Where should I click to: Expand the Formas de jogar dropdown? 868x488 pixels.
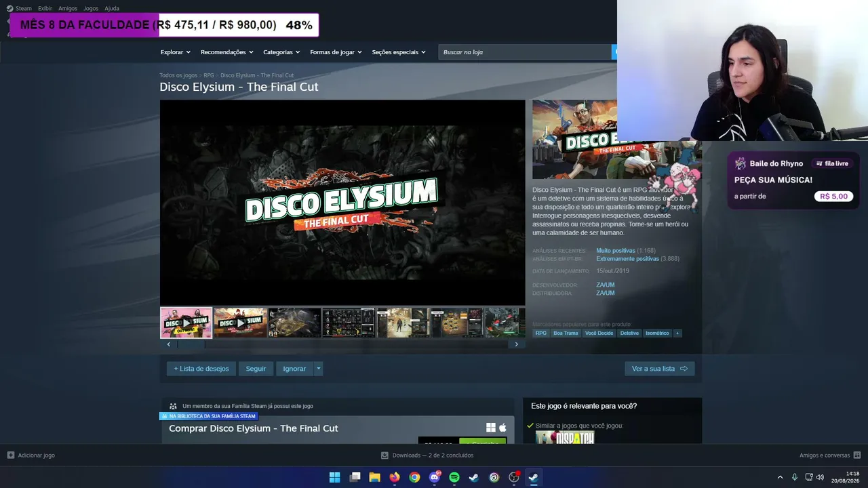tap(336, 52)
